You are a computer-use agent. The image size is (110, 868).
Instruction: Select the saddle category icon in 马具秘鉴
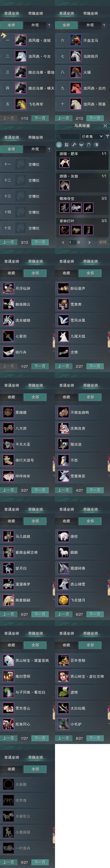click(x=81, y=145)
